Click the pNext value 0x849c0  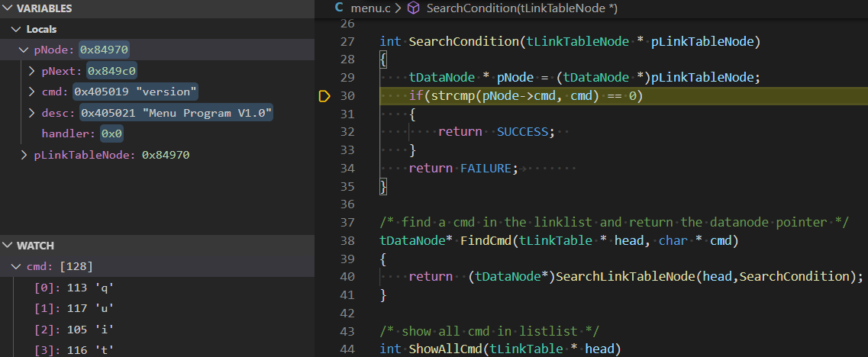click(x=111, y=72)
